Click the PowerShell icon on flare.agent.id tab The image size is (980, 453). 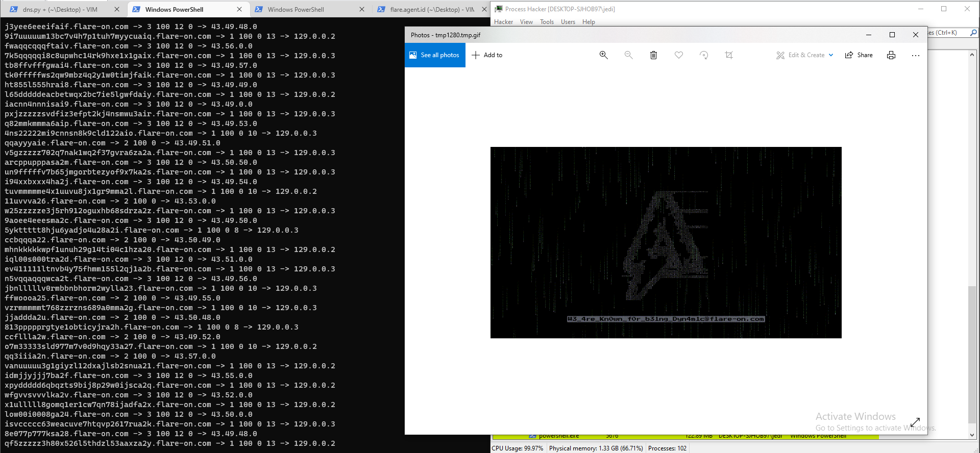click(381, 9)
